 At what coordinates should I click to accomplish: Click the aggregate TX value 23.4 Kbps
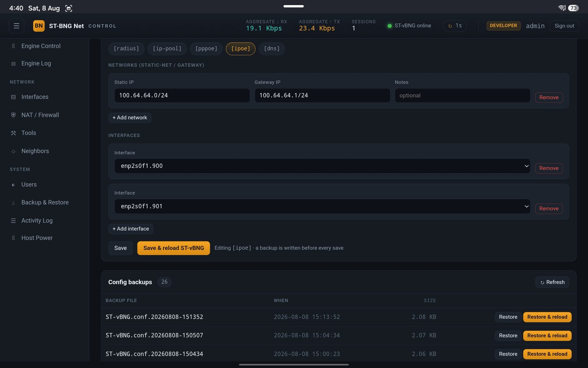317,28
